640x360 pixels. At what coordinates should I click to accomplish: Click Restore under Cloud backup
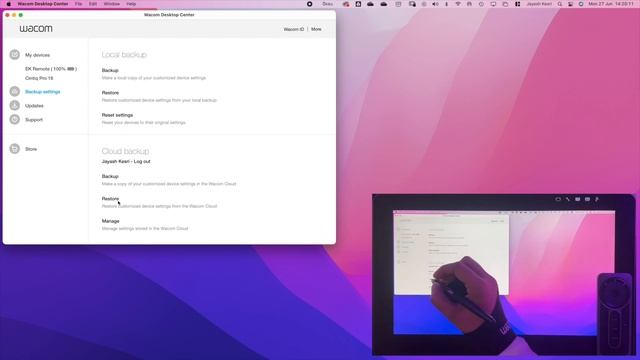[x=110, y=199]
